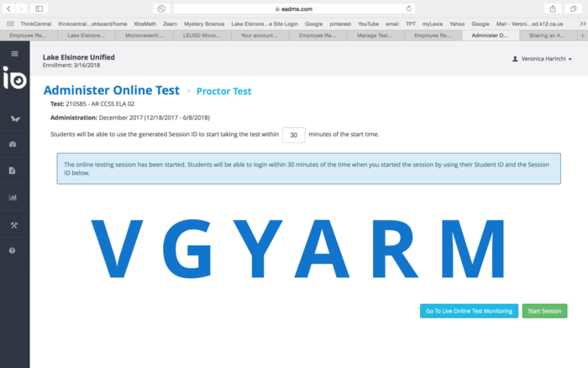Viewport: 588px width, 368px height.
Task: Open the hamburger menu in sidebar
Action: (x=14, y=54)
